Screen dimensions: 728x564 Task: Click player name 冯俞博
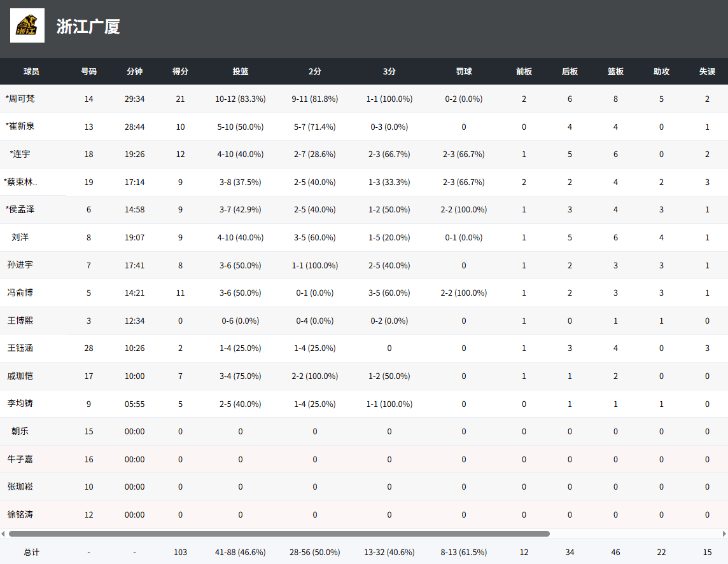pyautogui.click(x=20, y=292)
